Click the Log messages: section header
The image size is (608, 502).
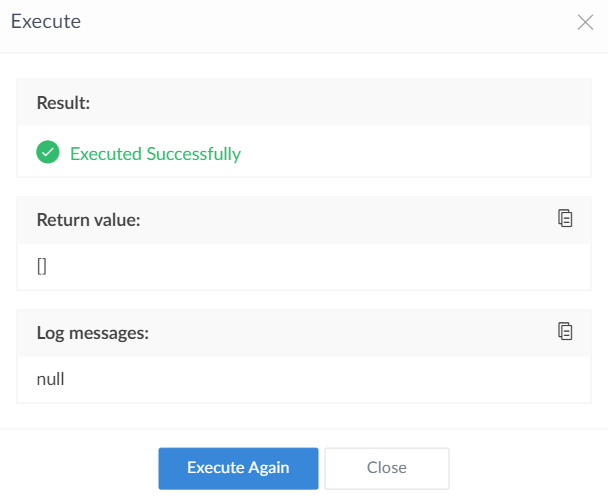click(92, 333)
